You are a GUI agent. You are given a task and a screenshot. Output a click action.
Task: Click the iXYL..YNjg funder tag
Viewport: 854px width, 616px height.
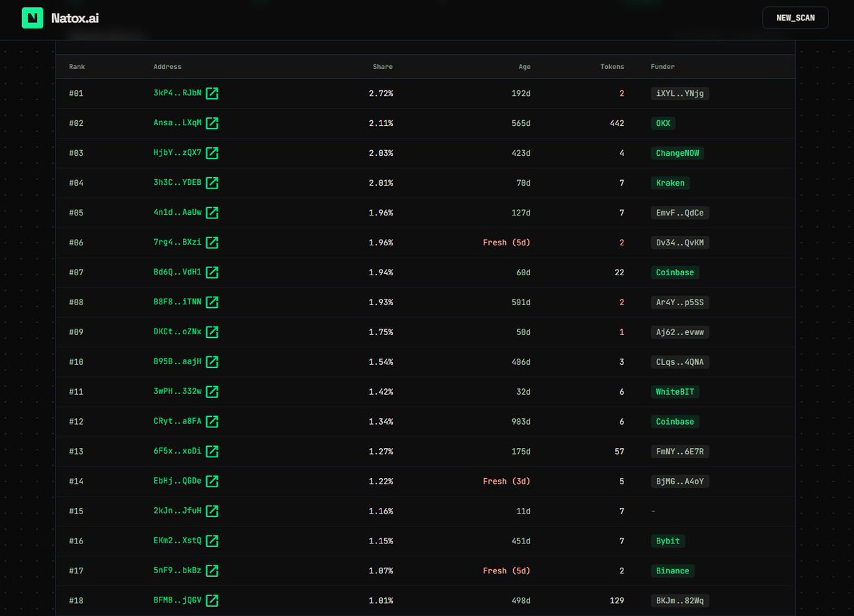click(x=680, y=93)
